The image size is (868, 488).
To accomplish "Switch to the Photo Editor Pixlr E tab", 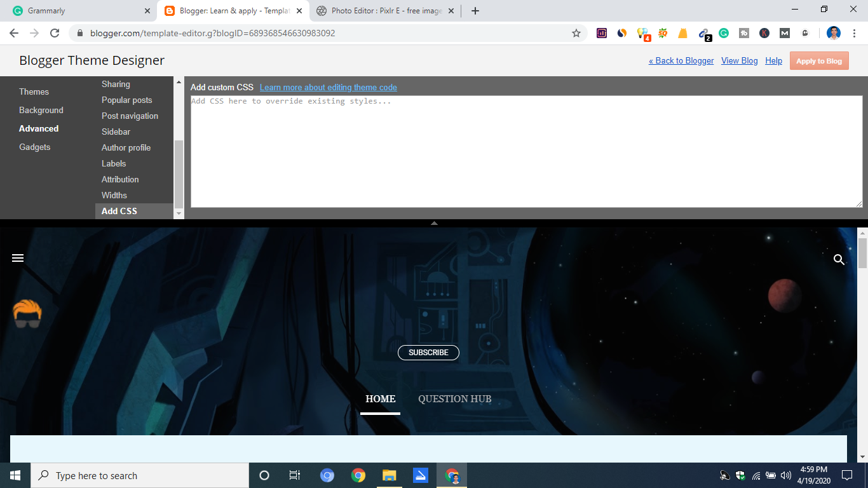I will 385,11.
